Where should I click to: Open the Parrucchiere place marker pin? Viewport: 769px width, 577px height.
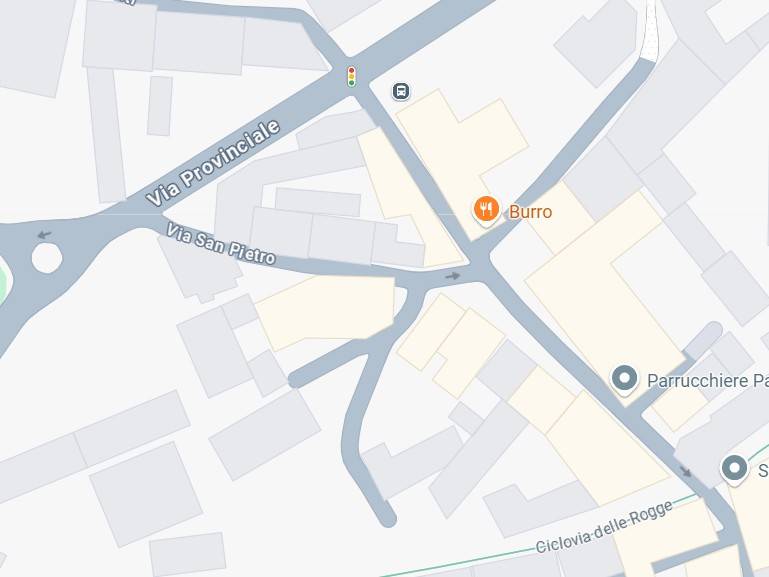pyautogui.click(x=624, y=379)
